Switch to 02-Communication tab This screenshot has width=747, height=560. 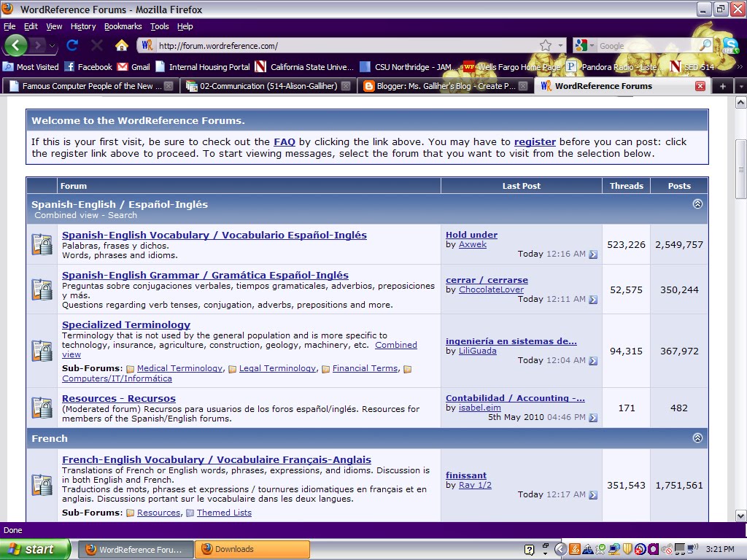click(268, 86)
